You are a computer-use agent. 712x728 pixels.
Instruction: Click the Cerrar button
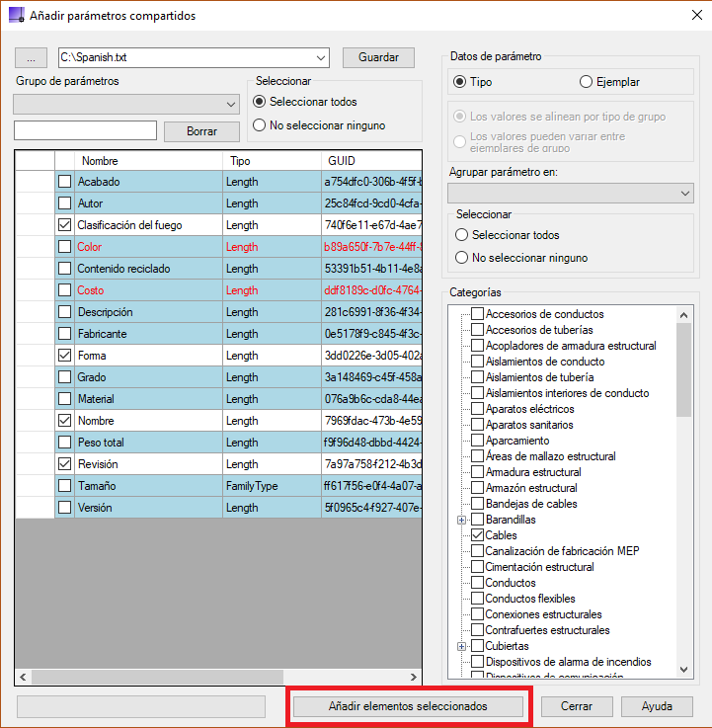(x=577, y=706)
